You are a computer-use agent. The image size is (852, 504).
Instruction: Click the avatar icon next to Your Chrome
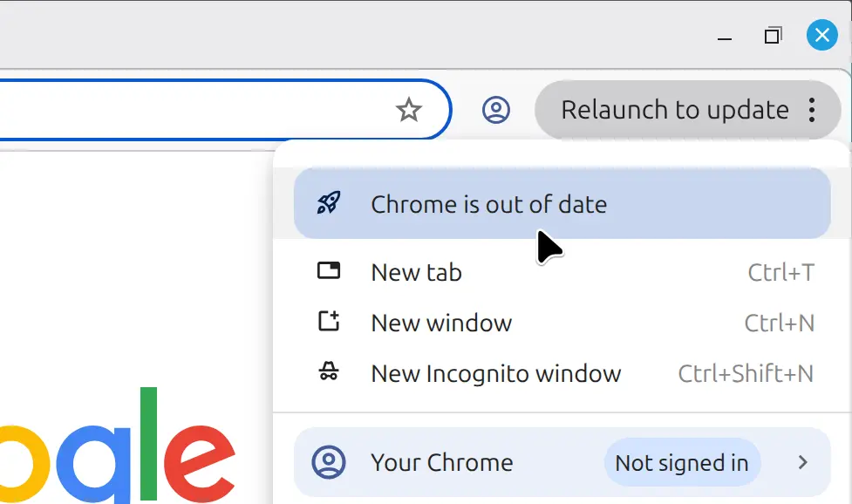[329, 462]
